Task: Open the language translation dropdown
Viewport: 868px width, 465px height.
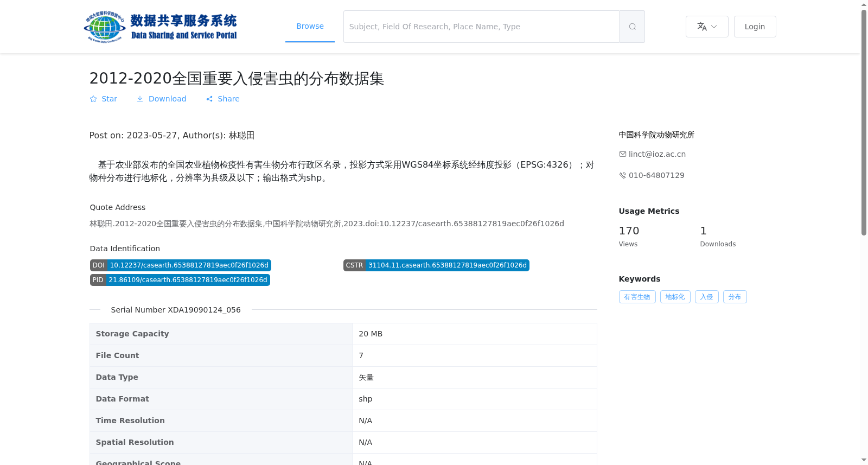Action: pos(707,27)
